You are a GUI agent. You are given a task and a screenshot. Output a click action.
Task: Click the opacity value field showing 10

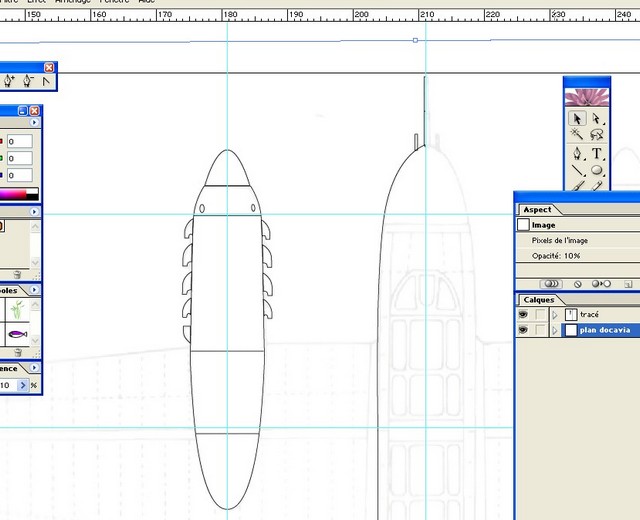pyautogui.click(x=8, y=385)
